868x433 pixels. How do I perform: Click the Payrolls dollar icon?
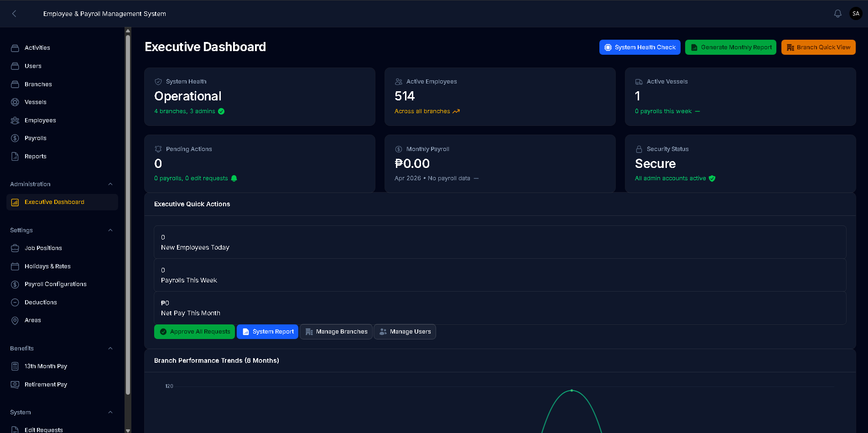tap(15, 138)
